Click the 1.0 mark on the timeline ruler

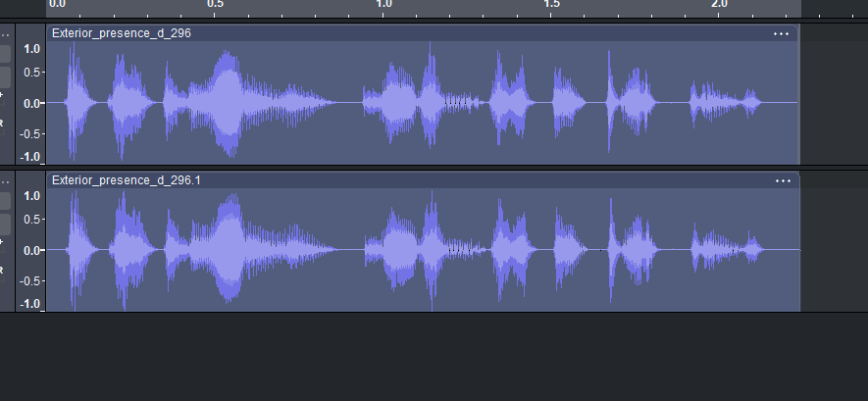(383, 5)
